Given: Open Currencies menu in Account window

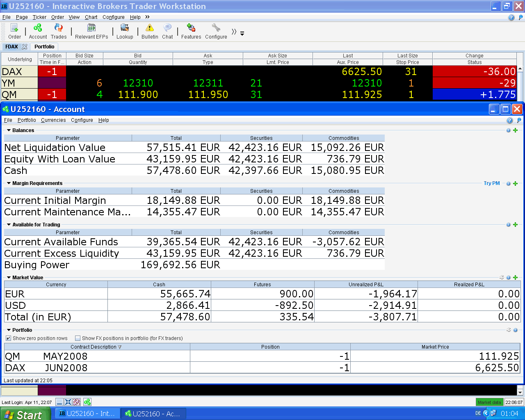Looking at the screenshot, I should coord(53,120).
